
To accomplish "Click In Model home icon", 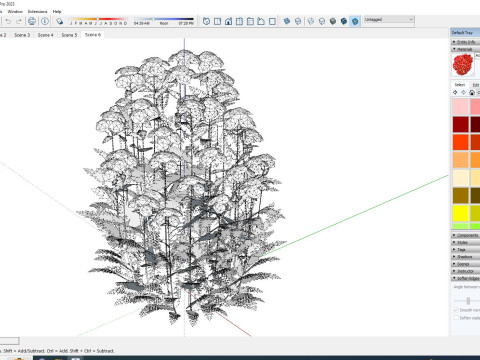I will coord(472,92).
